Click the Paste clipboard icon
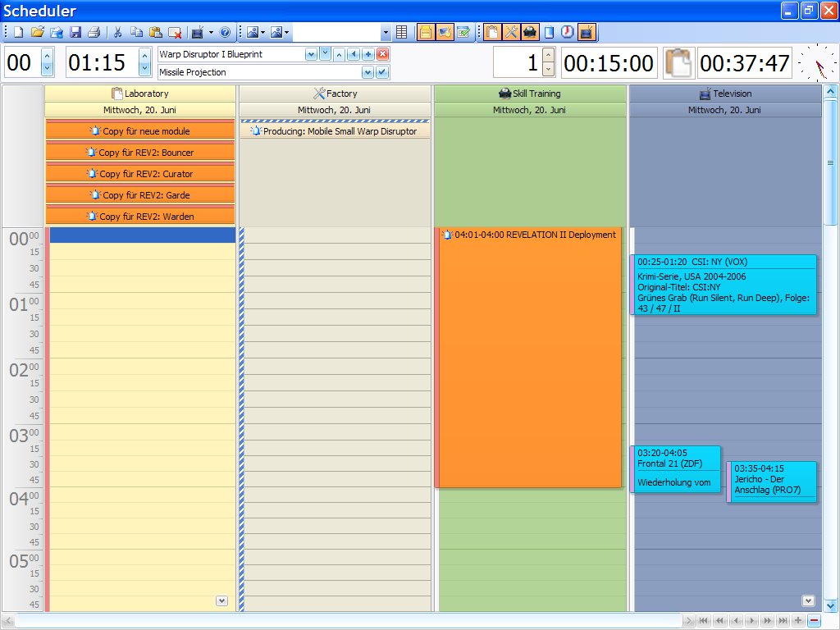This screenshot has height=630, width=840. tap(155, 33)
